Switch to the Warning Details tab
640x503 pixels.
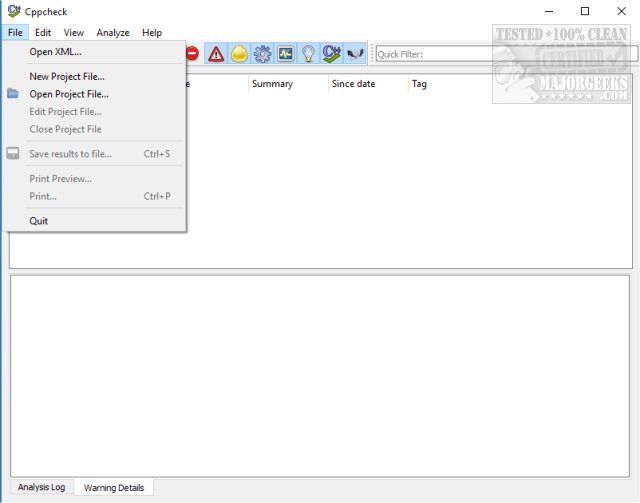[114, 487]
